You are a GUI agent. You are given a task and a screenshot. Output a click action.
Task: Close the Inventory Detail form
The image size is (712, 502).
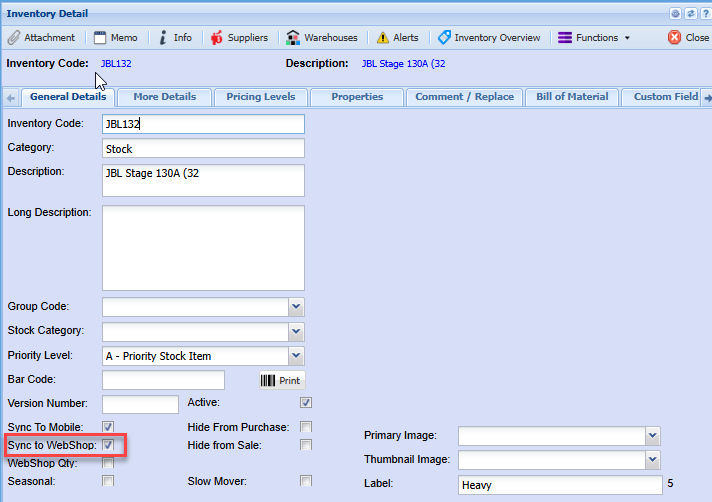click(688, 38)
